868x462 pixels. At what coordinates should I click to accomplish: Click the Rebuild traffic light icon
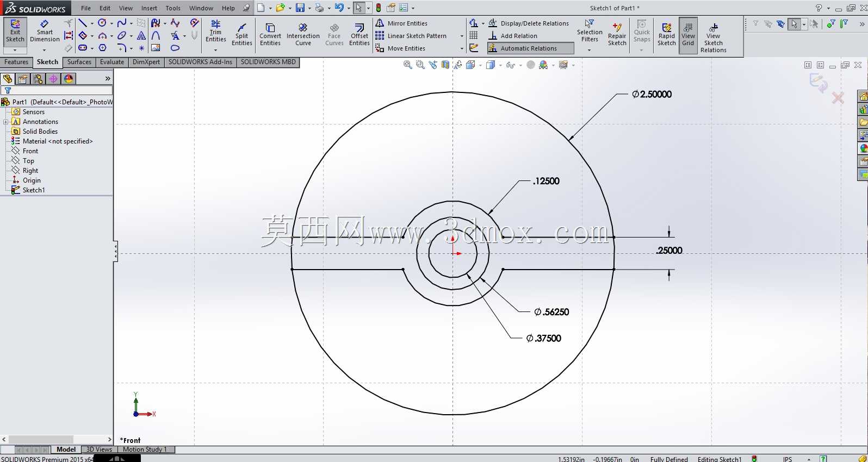[379, 8]
